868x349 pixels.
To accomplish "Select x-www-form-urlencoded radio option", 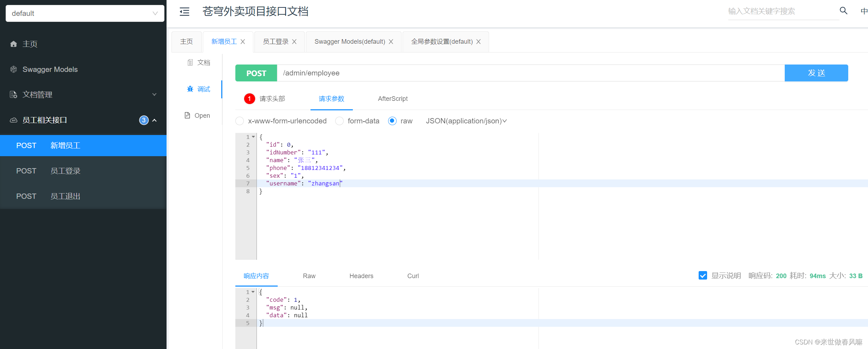I will [x=240, y=121].
